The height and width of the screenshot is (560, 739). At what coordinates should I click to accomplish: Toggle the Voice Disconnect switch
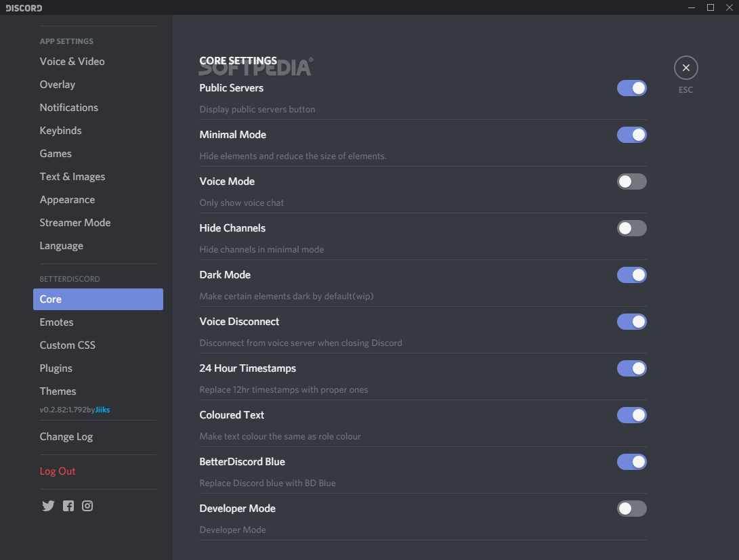(x=631, y=322)
